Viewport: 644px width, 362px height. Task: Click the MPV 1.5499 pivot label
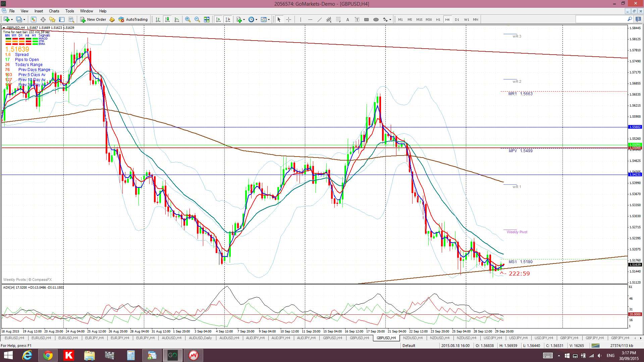521,151
